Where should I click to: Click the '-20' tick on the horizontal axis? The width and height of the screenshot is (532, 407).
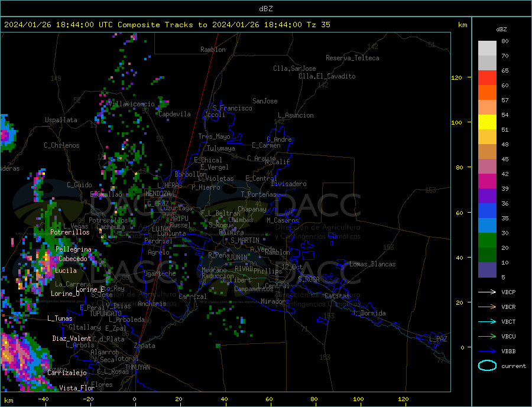pyautogui.click(x=88, y=399)
